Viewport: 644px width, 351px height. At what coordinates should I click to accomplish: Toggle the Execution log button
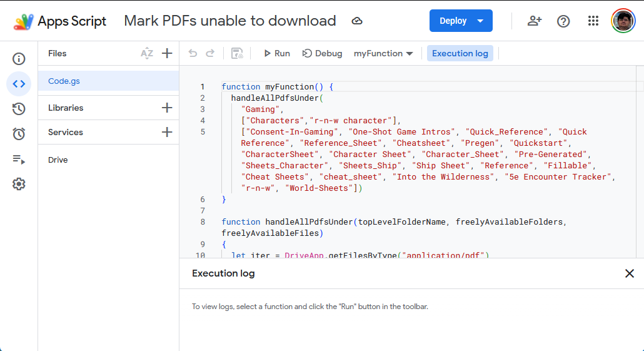pos(460,54)
